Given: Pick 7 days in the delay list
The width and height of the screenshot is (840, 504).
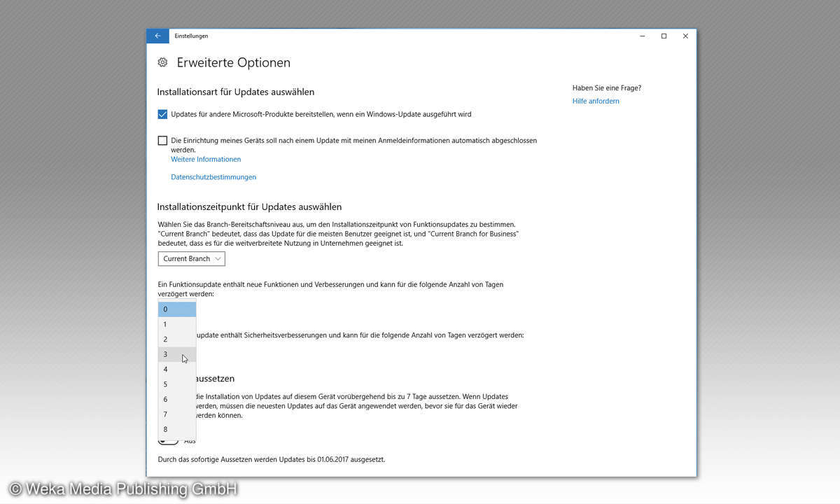Looking at the screenshot, I should pyautogui.click(x=177, y=414).
